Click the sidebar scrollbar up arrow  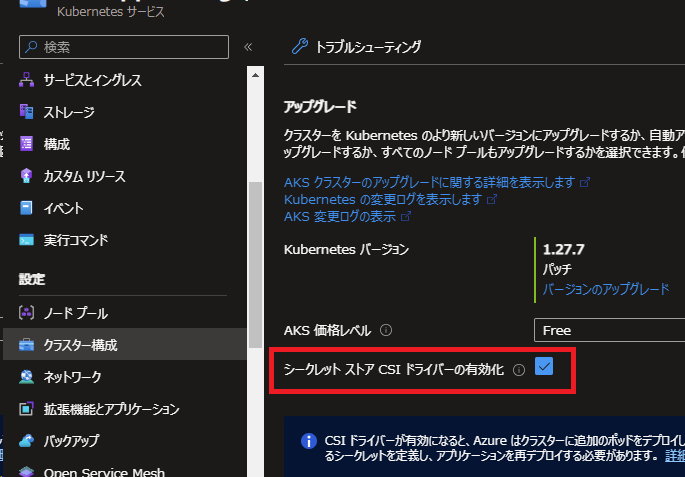click(256, 75)
